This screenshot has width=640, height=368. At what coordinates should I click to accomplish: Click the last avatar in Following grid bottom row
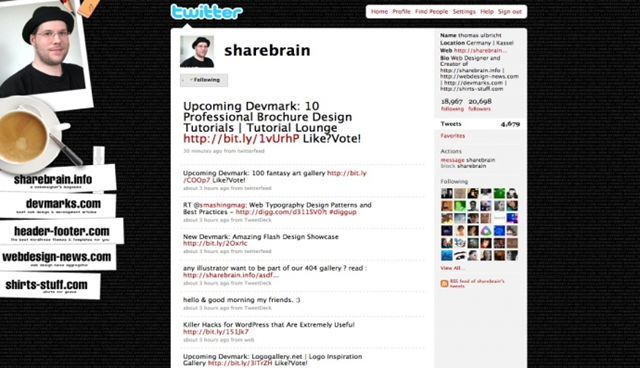[512, 255]
